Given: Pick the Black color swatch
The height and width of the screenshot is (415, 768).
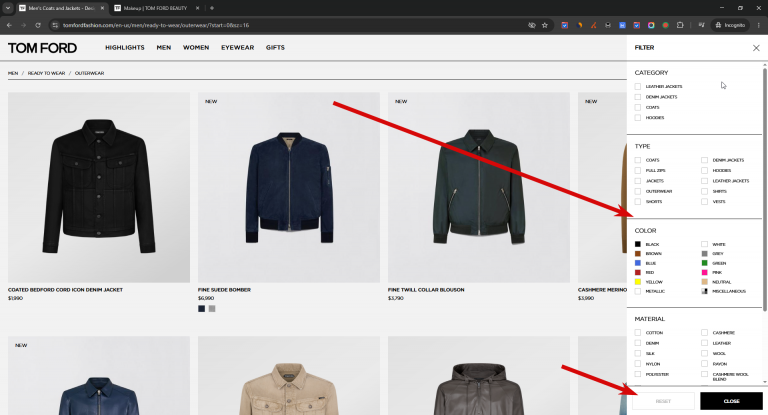Looking at the screenshot, I should (x=638, y=244).
